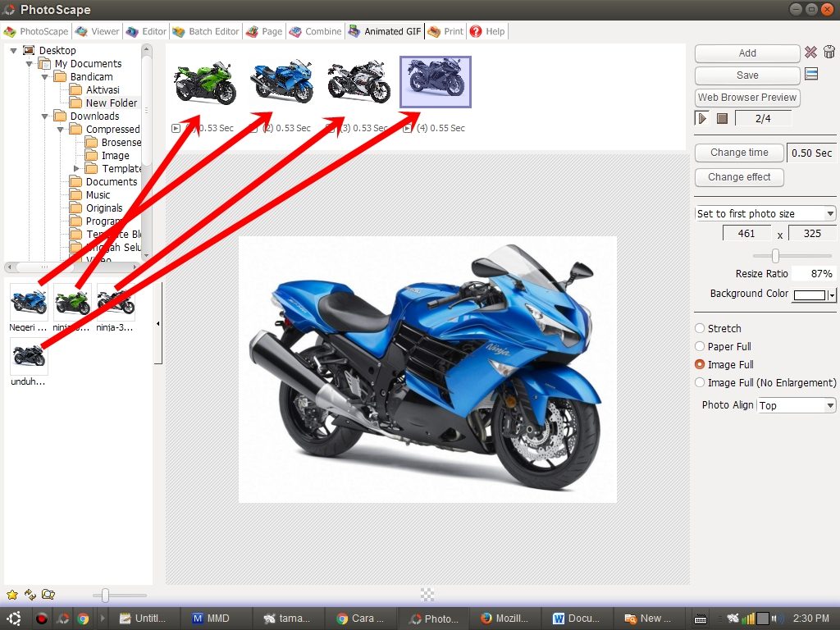This screenshot has height=630, width=840.
Task: Go to the Batch Editor tab
Action: [206, 32]
